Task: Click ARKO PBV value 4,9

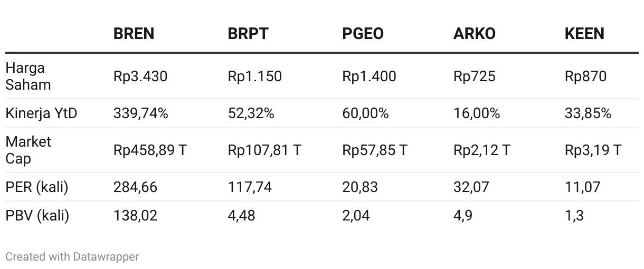Action: click(x=462, y=216)
